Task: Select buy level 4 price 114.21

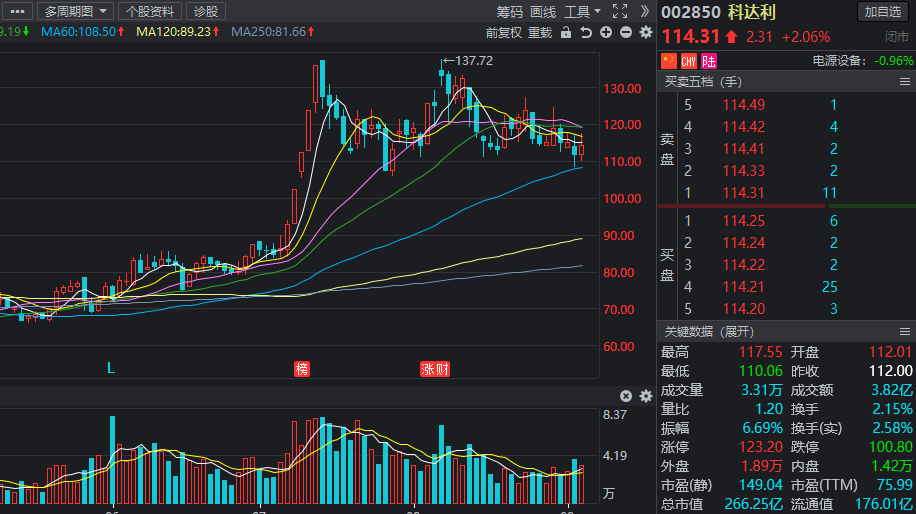Action: tap(744, 287)
